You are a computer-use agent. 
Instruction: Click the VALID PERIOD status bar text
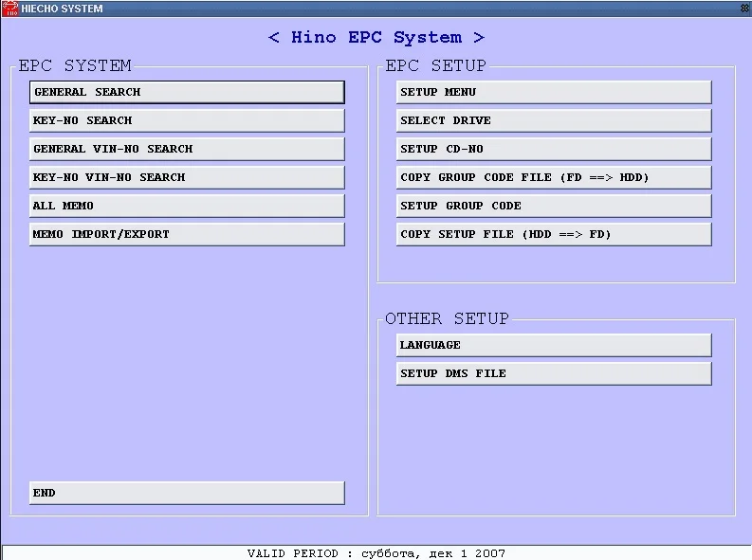pyautogui.click(x=376, y=553)
